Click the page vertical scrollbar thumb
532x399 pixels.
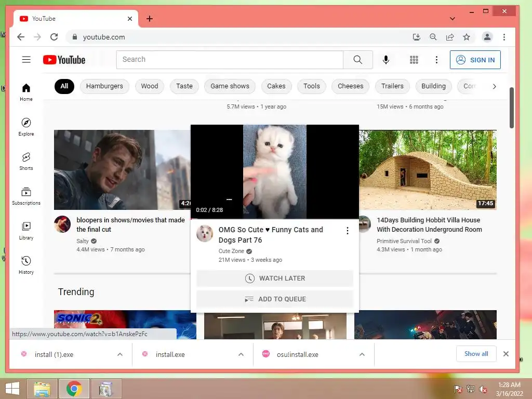coord(512,108)
